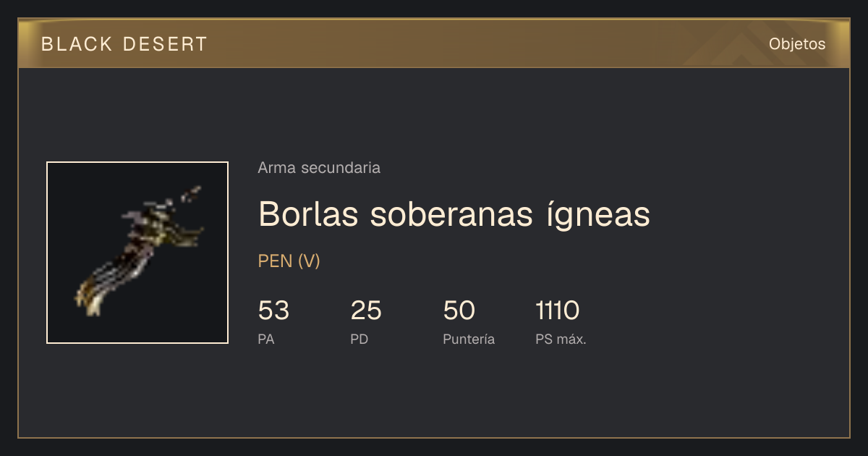The image size is (868, 456).
Task: Click the BLACK DESERT logo text
Action: pos(124,44)
